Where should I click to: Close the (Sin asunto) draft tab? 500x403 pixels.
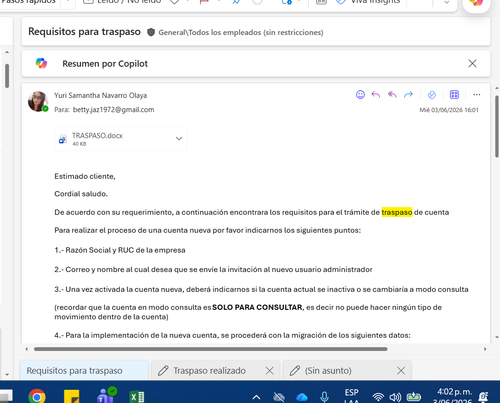tap(401, 371)
